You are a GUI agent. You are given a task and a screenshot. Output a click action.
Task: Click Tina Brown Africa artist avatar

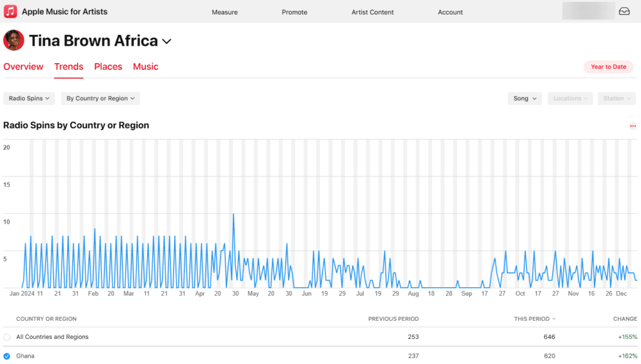click(13, 41)
